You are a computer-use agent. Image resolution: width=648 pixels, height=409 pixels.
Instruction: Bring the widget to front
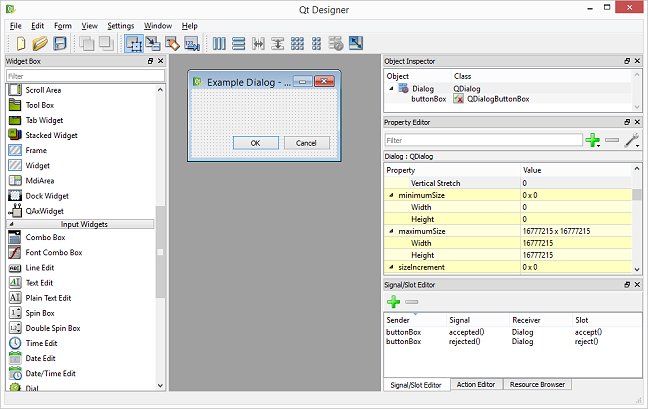tap(106, 43)
